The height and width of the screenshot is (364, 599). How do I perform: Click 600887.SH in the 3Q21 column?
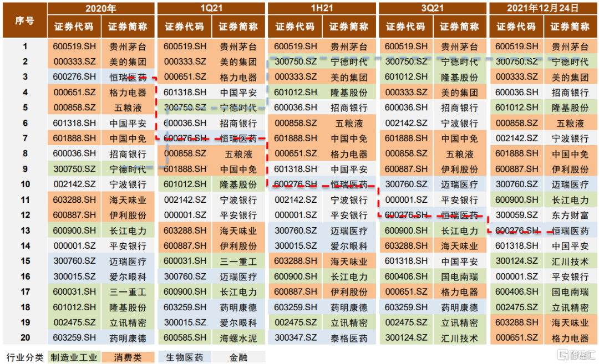pyautogui.click(x=406, y=169)
